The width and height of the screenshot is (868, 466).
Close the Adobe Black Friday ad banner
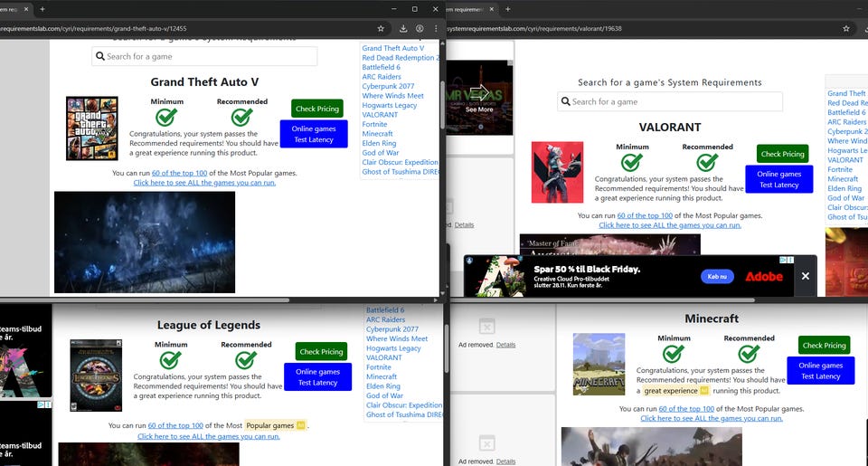point(805,276)
